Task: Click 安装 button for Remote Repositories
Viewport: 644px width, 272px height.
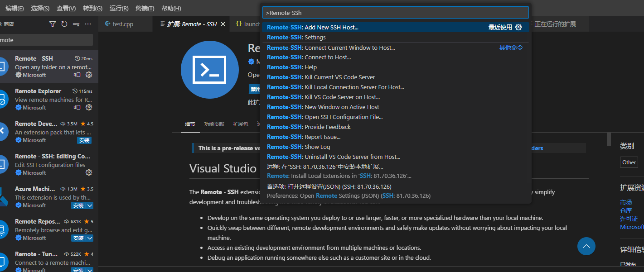Action: tap(78, 238)
